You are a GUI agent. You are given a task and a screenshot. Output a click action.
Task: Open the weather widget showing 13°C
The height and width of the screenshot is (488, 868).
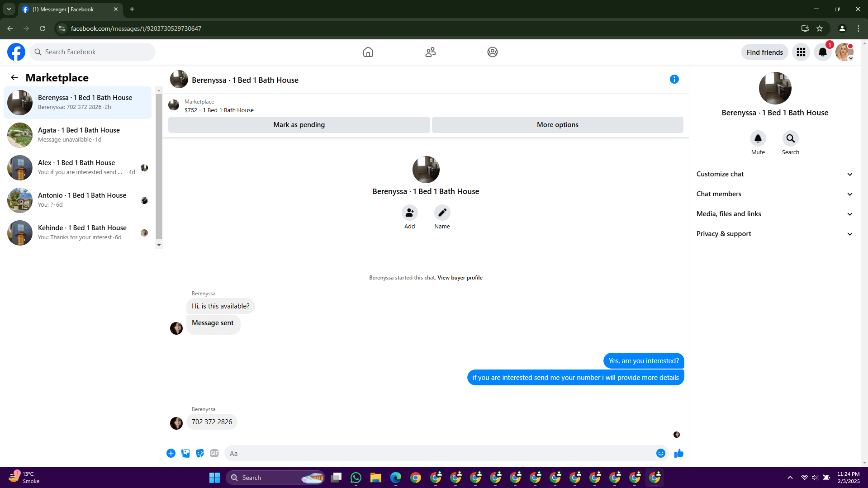[25, 478]
